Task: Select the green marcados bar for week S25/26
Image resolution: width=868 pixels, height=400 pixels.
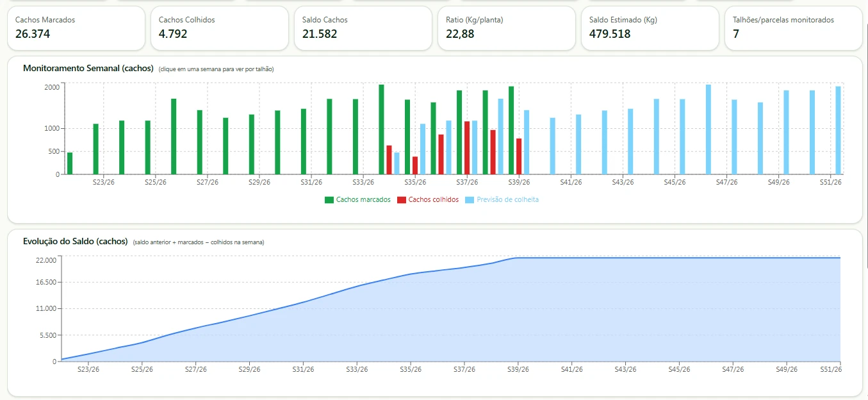Action: (148, 147)
